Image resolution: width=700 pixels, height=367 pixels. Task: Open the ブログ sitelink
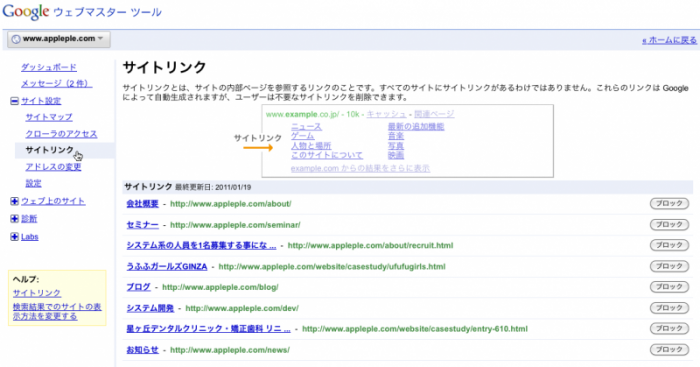pyautogui.click(x=138, y=287)
